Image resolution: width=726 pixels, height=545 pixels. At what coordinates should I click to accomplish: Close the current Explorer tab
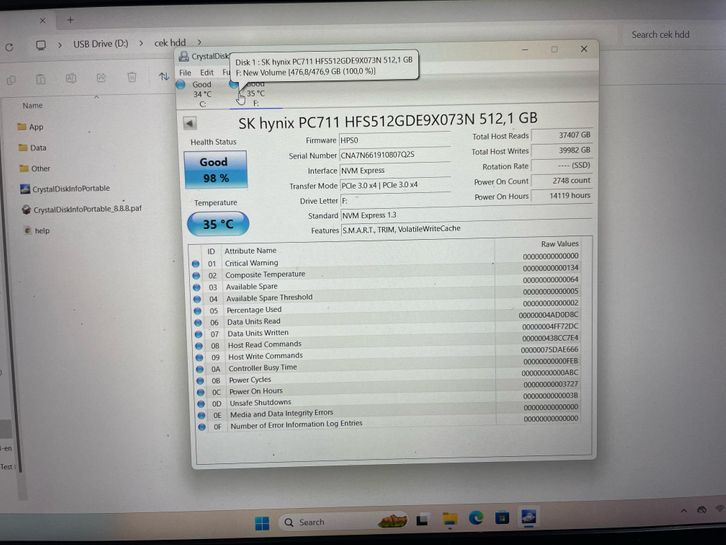pyautogui.click(x=43, y=21)
